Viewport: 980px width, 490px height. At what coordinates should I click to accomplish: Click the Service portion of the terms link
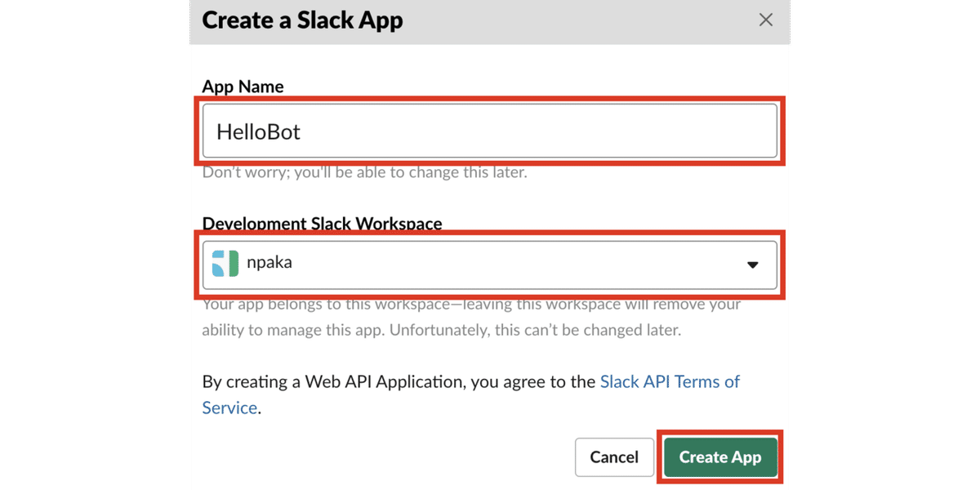point(229,408)
